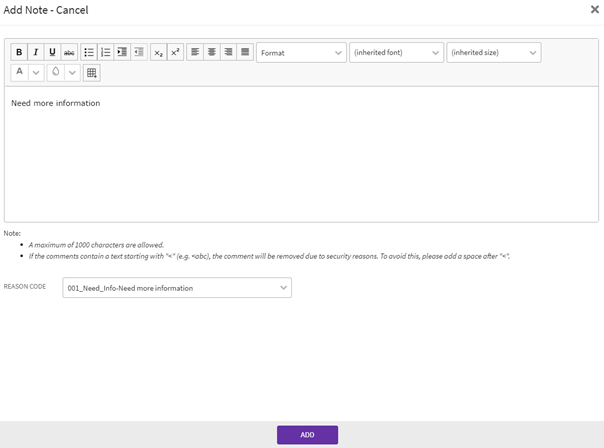This screenshot has width=604, height=448.
Task: Click the superscript icon
Action: 175,52
